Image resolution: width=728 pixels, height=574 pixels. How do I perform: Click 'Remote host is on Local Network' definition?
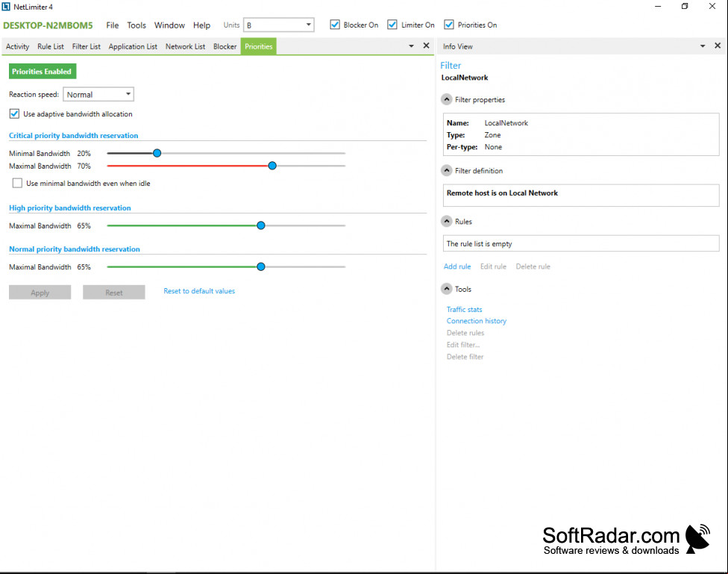pyautogui.click(x=502, y=193)
